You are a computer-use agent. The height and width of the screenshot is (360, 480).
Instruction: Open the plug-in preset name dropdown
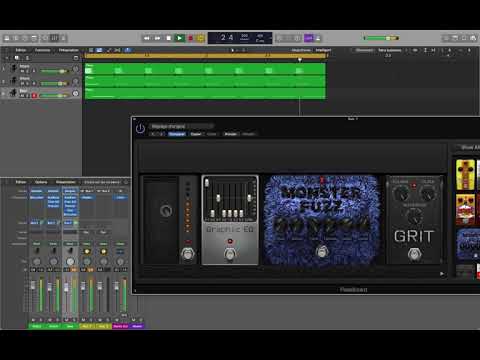(x=181, y=126)
